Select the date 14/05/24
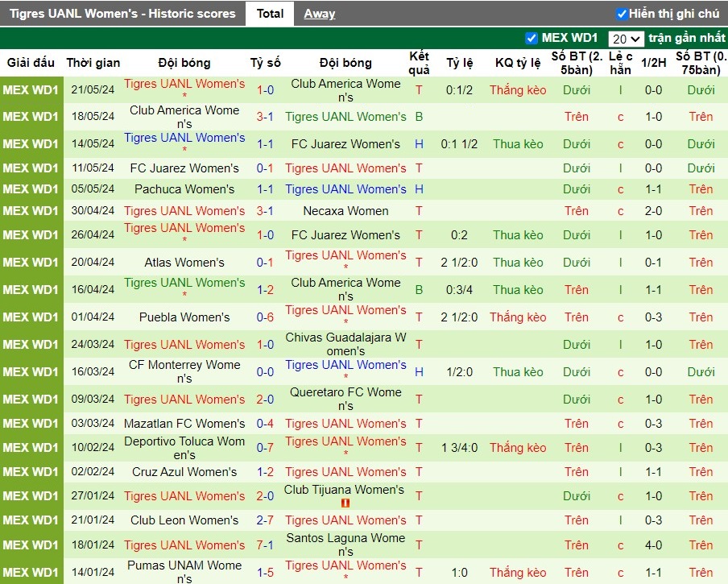This screenshot has height=584, width=728. click(x=93, y=144)
